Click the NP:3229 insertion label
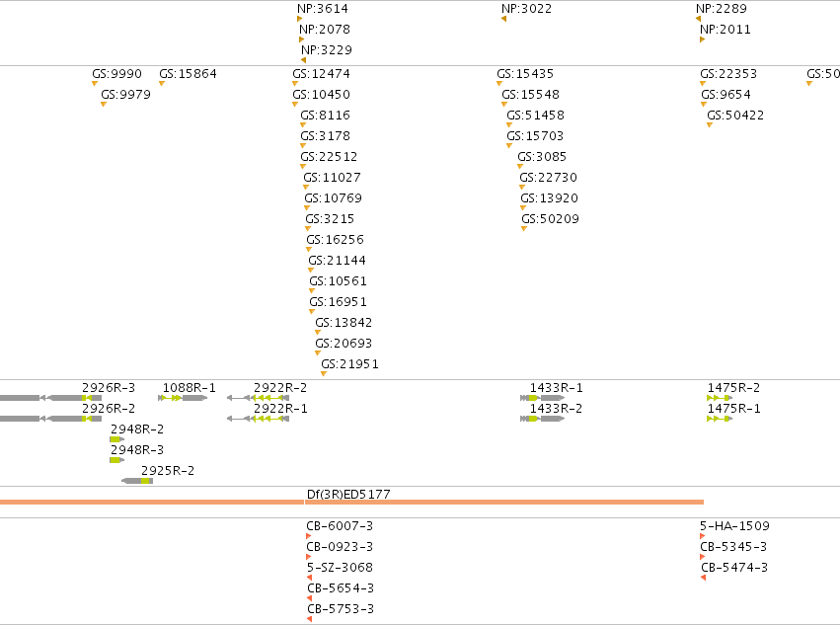 [x=327, y=49]
